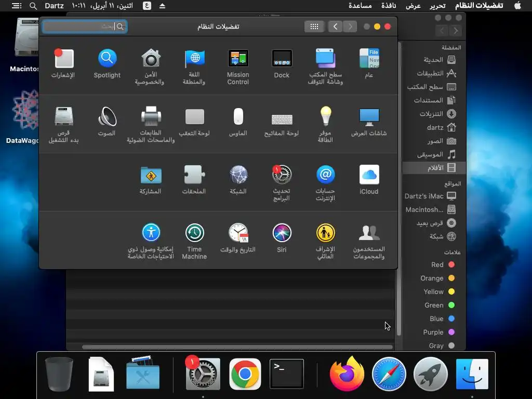532x399 pixels.
Task: Click the Spotlight magnifier in menu bar
Action: (x=33, y=6)
